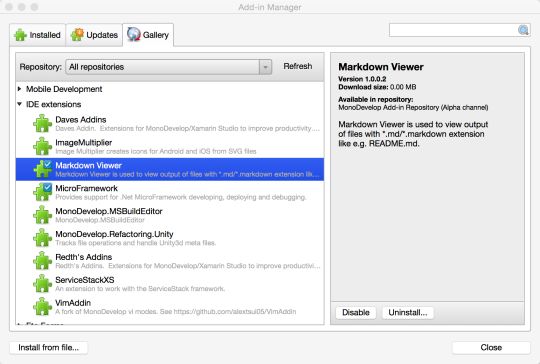Open the Repository dropdown
Viewport: 540px width, 364px height.
tap(169, 67)
